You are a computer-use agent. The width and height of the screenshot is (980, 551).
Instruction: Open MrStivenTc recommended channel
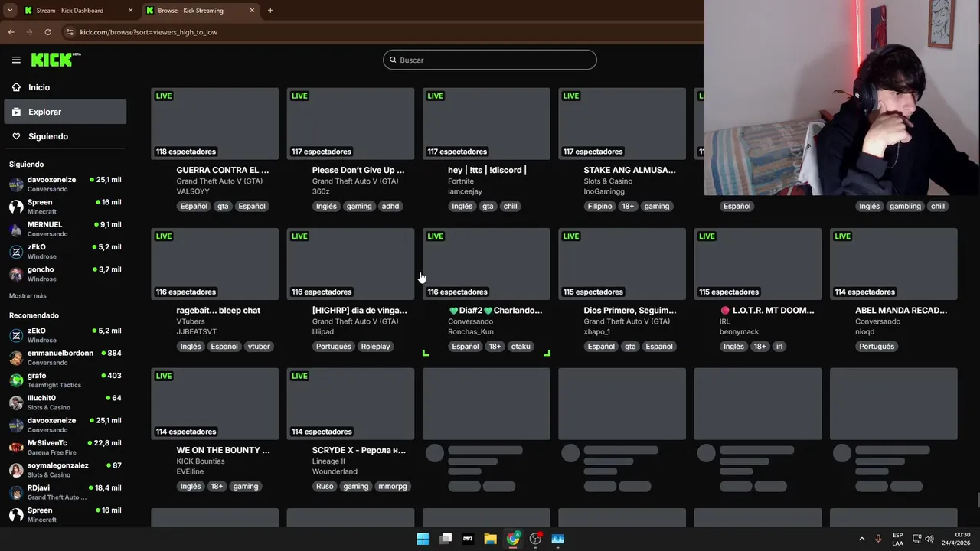65,447
